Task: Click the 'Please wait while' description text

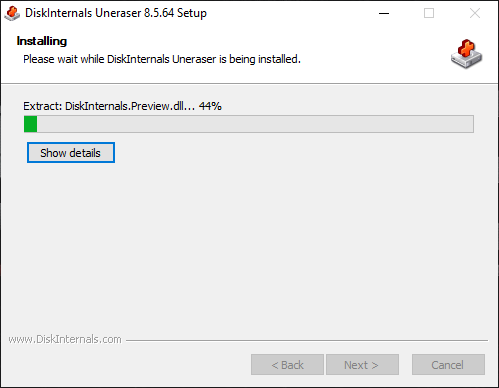Action: 63,59
